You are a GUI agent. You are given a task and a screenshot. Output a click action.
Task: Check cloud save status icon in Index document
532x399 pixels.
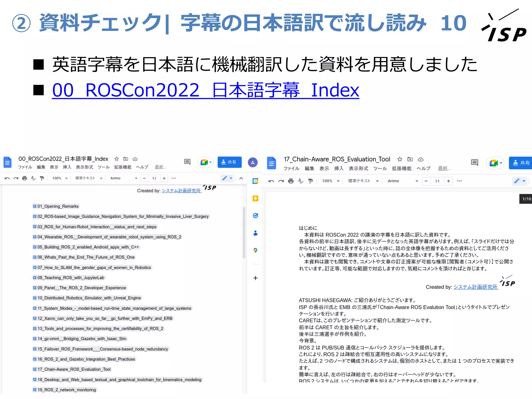click(135, 159)
